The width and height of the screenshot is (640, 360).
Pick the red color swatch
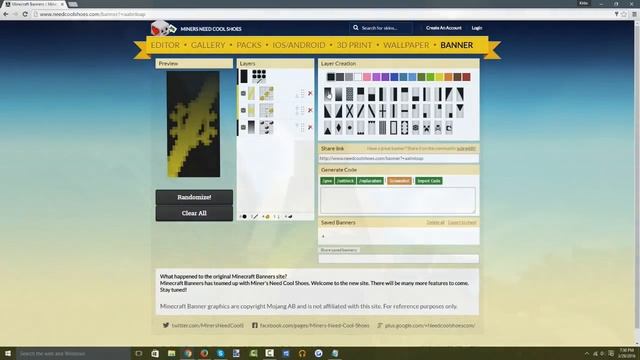pos(467,77)
